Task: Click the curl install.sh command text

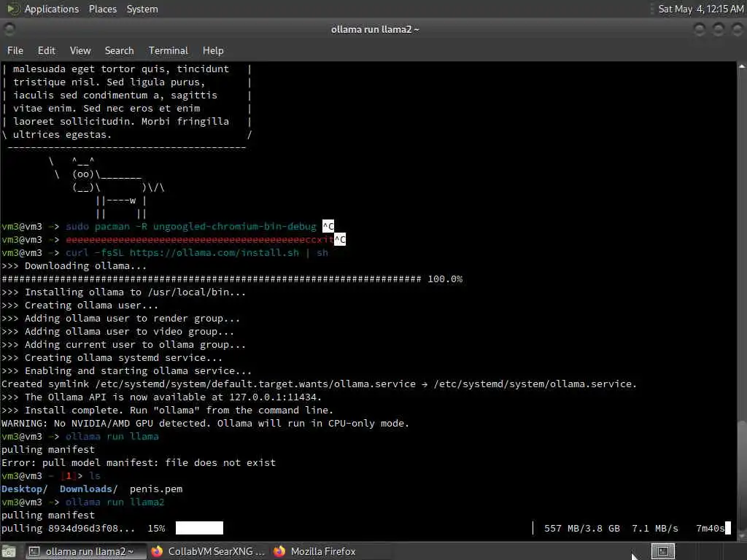Action: point(197,253)
